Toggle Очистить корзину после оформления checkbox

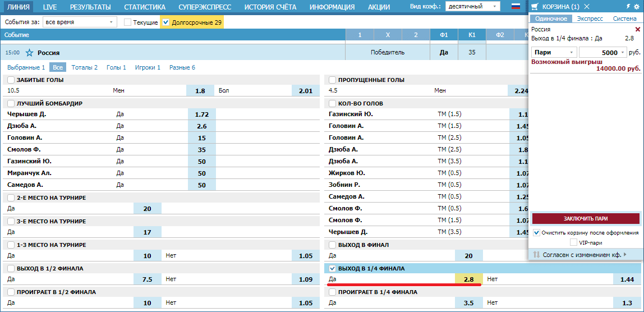click(x=536, y=233)
